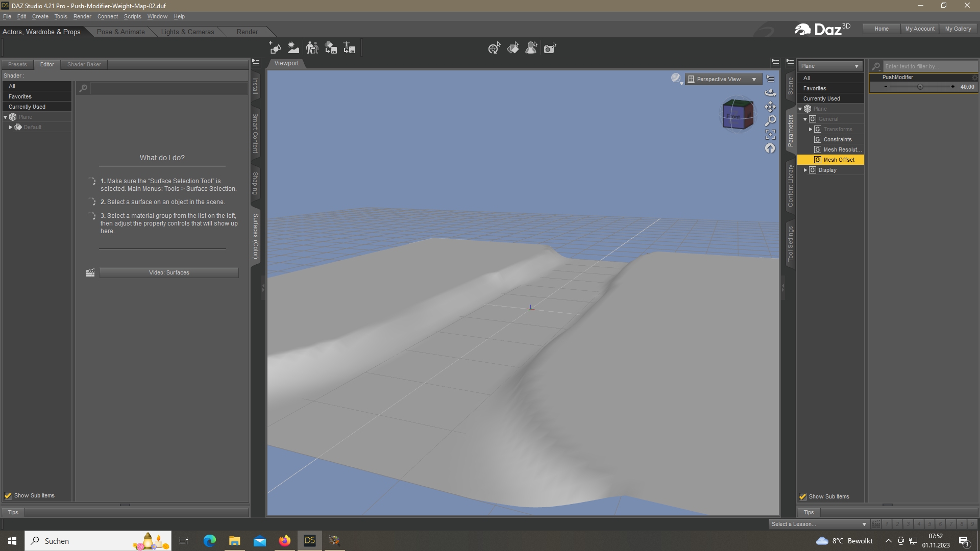Viewport: 980px width, 551px height.
Task: Click the Create New Primitive toolbar icon
Action: coord(275,48)
